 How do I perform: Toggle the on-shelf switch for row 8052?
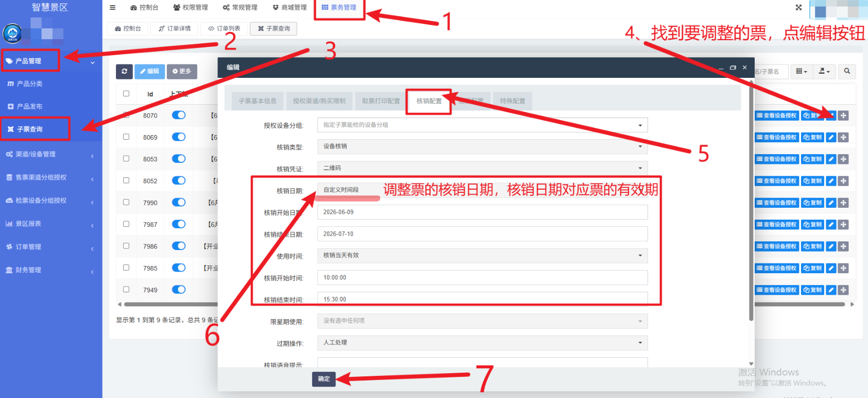coord(179,180)
